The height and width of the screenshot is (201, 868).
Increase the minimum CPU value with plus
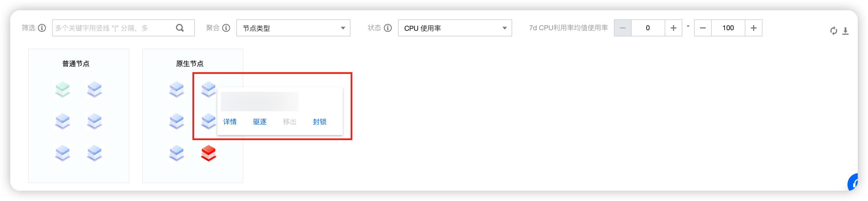[673, 28]
